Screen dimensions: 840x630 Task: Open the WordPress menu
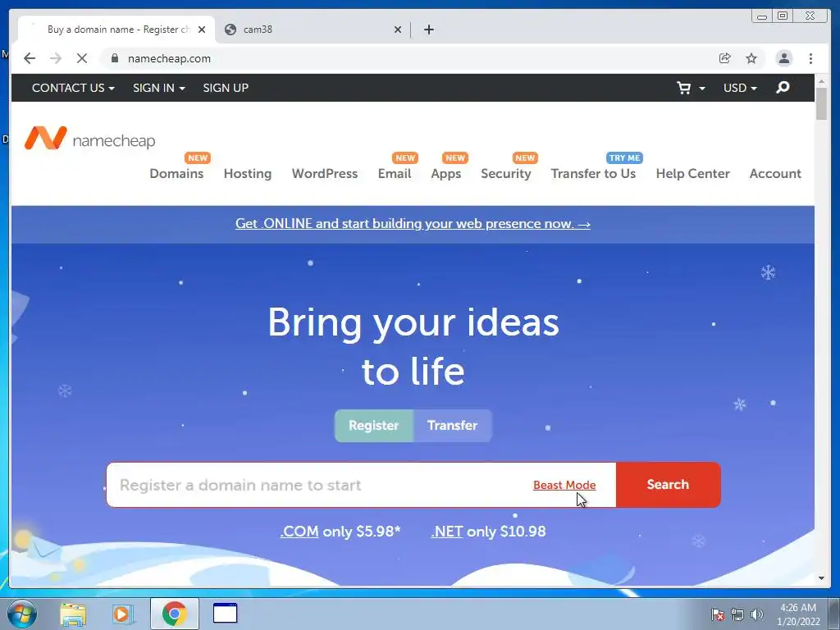[325, 174]
